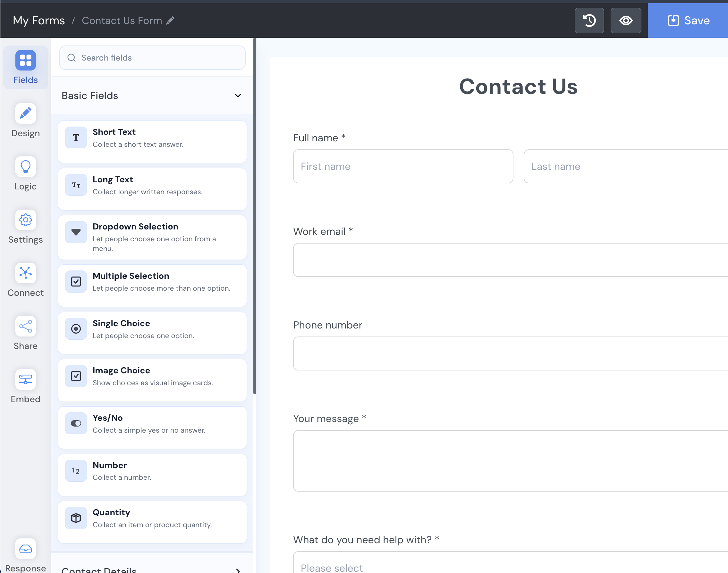Select the Yes/No card title
This screenshot has height=573, width=728.
tap(108, 418)
